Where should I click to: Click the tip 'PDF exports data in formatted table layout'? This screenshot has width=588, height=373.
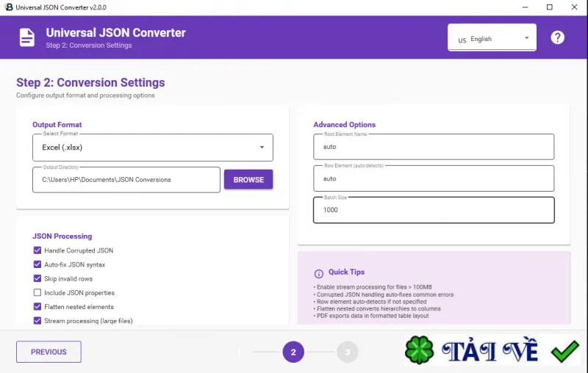373,316
